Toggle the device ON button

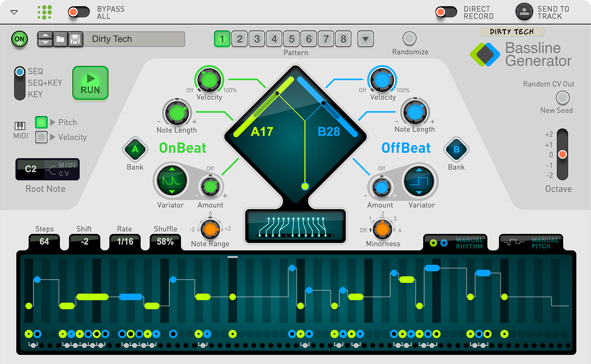[x=19, y=39]
